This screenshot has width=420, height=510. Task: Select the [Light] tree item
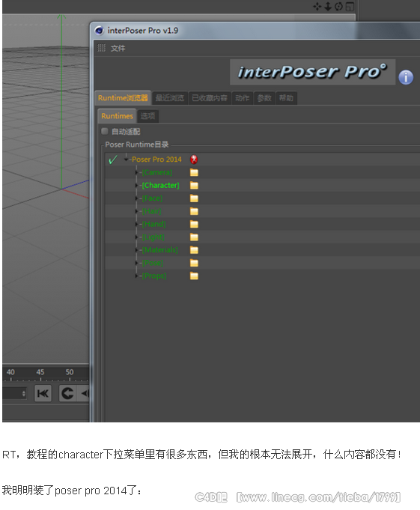point(153,237)
